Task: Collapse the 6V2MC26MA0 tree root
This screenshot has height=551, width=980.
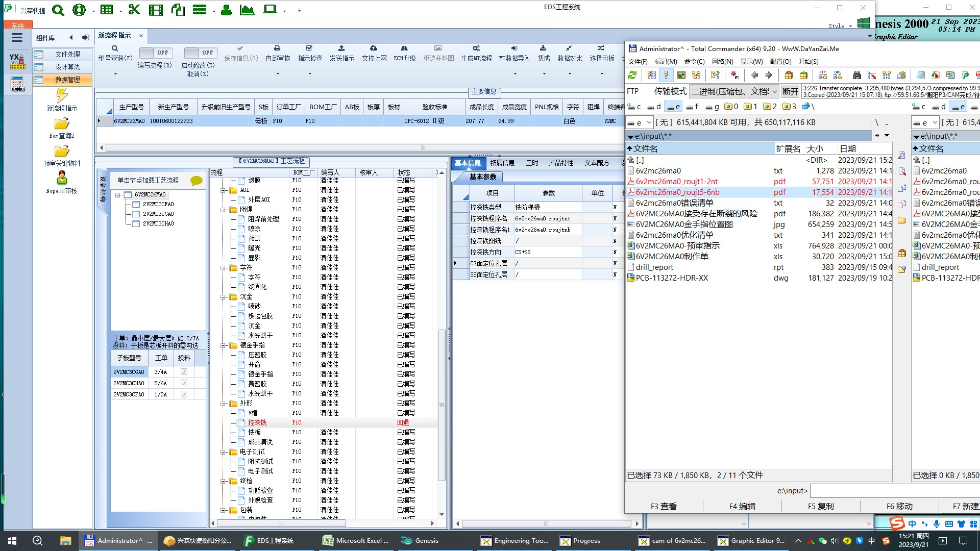Action: 118,195
